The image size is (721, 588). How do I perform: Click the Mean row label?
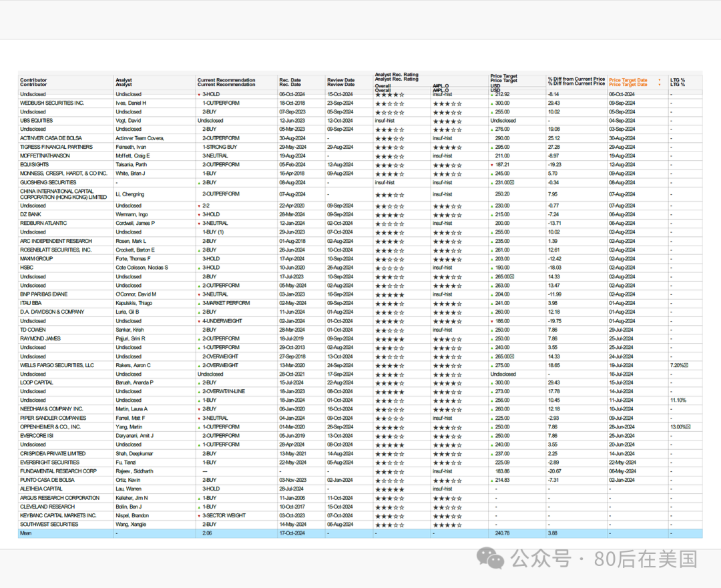[26, 533]
